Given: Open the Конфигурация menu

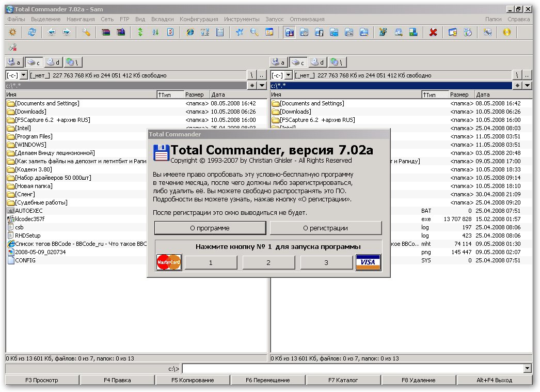Looking at the screenshot, I should coord(199,19).
